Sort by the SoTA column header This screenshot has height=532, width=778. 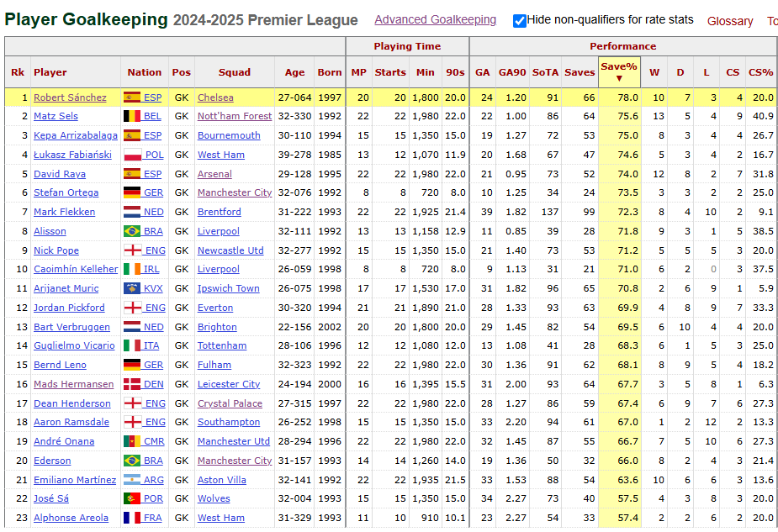(x=545, y=72)
